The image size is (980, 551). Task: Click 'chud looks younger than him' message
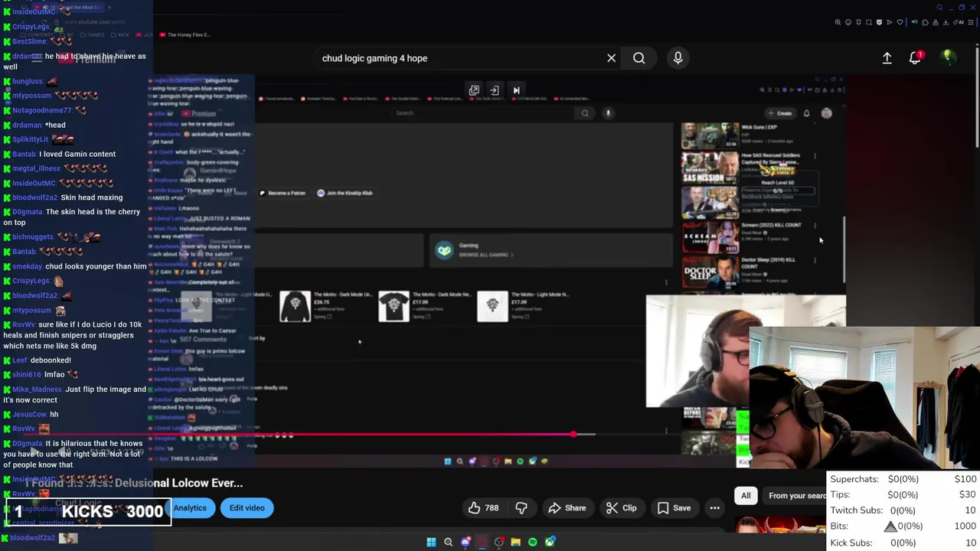[96, 266]
